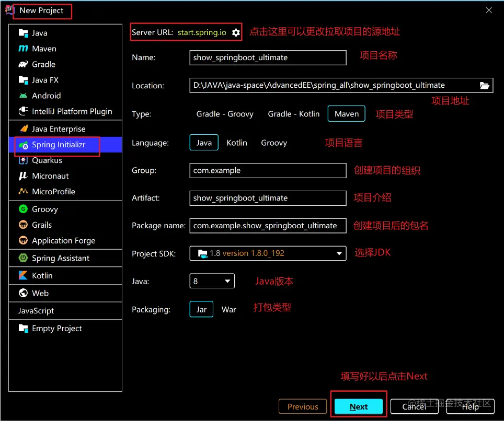Click the MicroProfile icon
The height and width of the screenshot is (421, 504).
click(23, 191)
